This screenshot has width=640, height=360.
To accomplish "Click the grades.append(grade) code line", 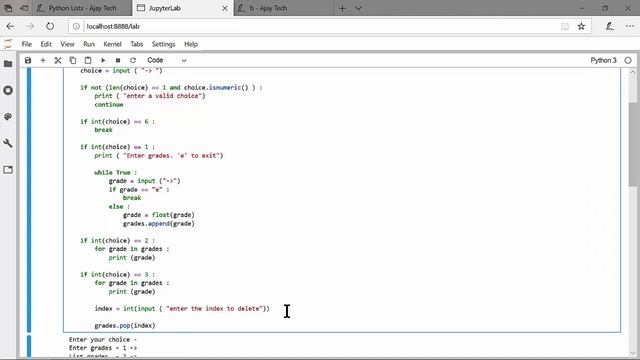I will point(159,223).
